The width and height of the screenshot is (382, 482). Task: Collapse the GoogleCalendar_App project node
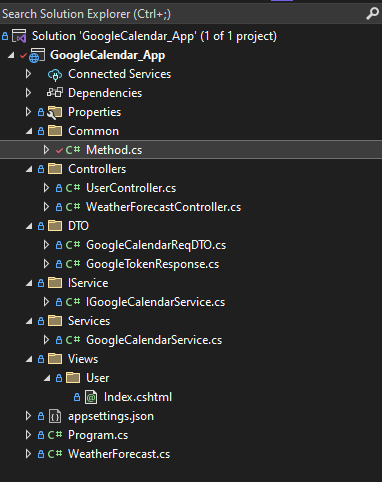coord(11,55)
